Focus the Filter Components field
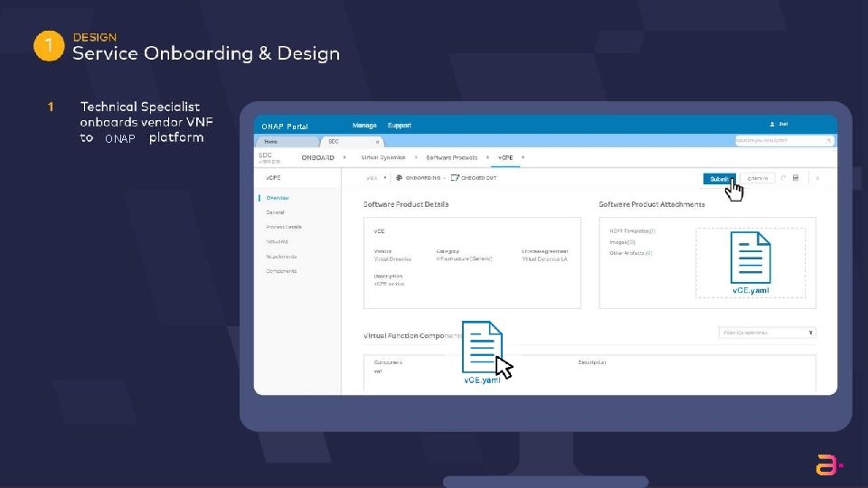The image size is (868, 488). tap(767, 333)
